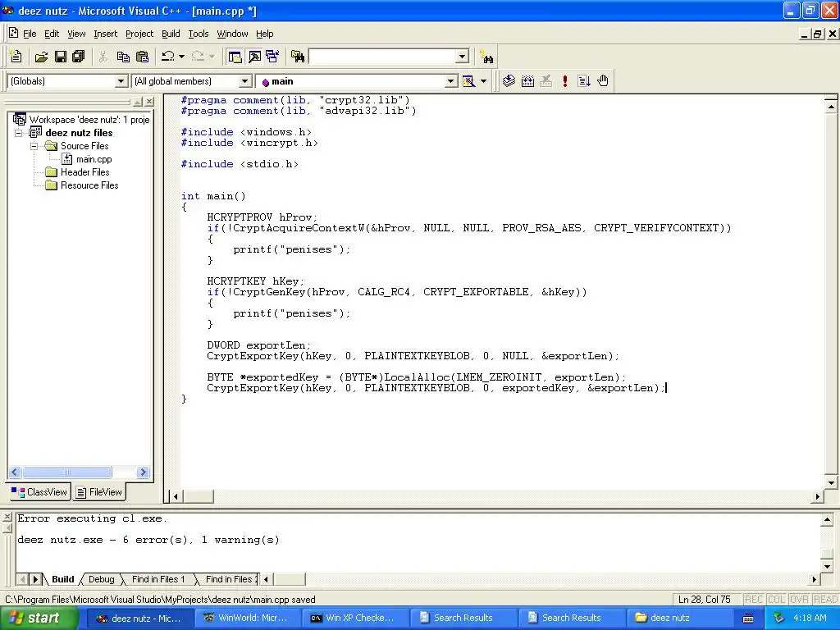
Task: Select the Workspace 'deez nutz' root item
Action: pyautogui.click(x=89, y=120)
